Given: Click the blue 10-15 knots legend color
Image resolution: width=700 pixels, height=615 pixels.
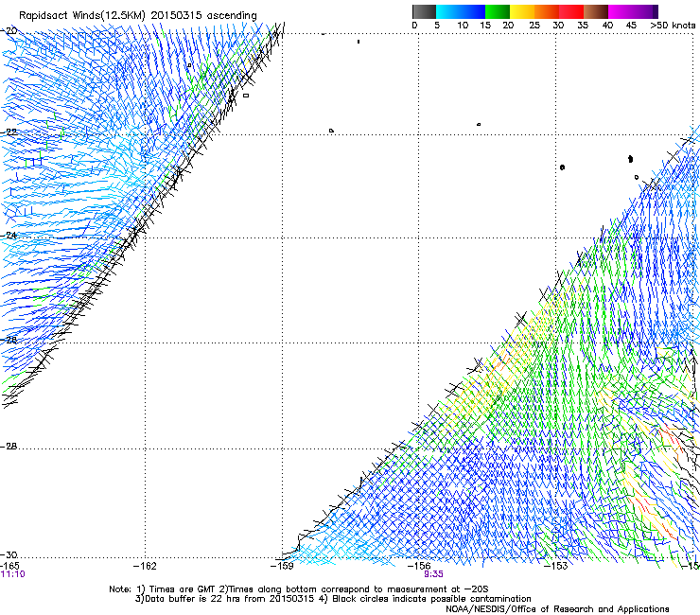Looking at the screenshot, I should pos(473,11).
